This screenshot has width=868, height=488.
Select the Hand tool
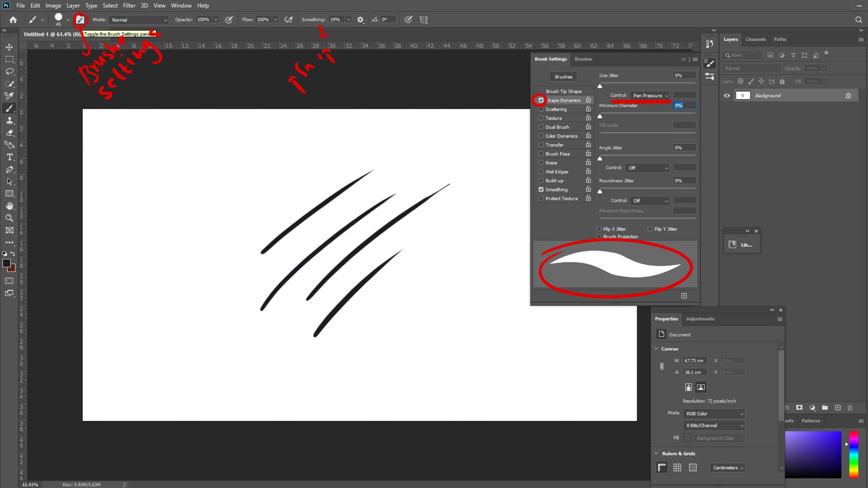[9, 206]
